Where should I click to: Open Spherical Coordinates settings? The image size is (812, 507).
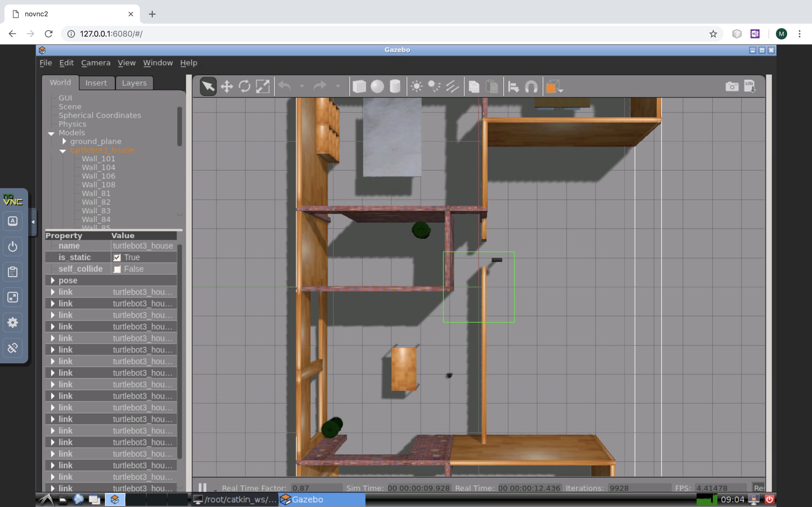(x=100, y=115)
